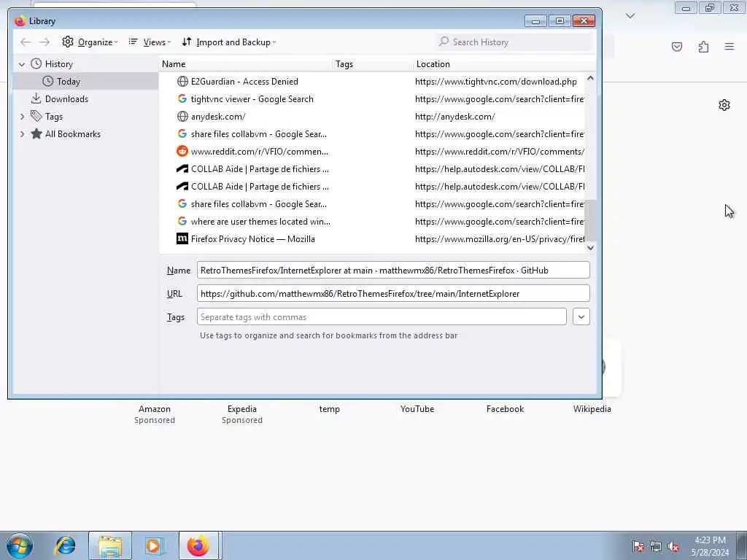Expand the Tags tree node

[22, 117]
